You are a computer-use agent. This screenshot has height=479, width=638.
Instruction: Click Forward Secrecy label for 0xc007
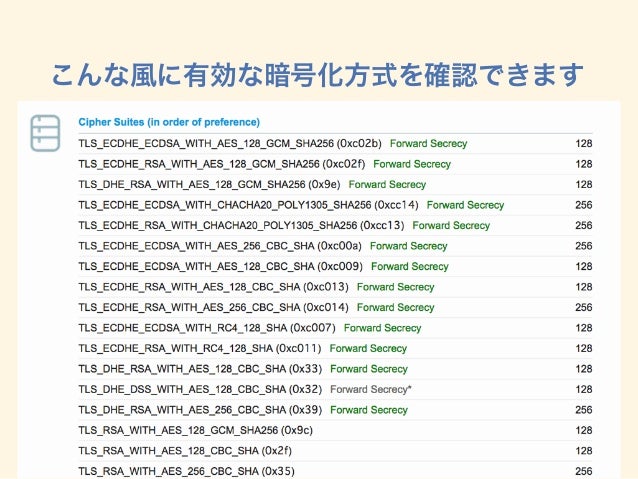coord(382,328)
